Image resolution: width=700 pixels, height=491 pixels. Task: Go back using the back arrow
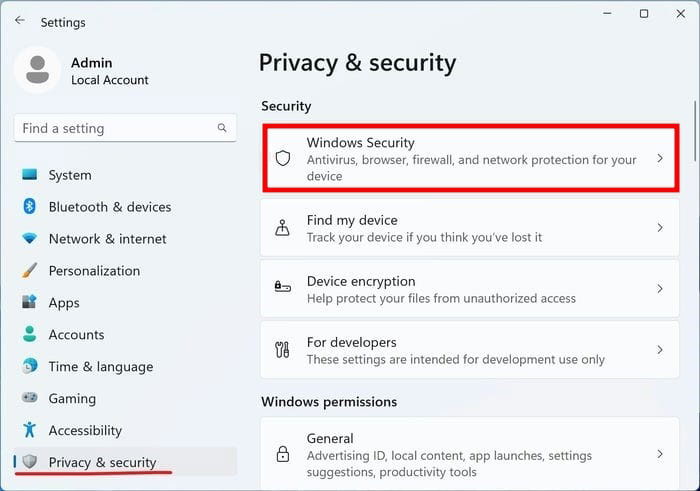(20, 21)
